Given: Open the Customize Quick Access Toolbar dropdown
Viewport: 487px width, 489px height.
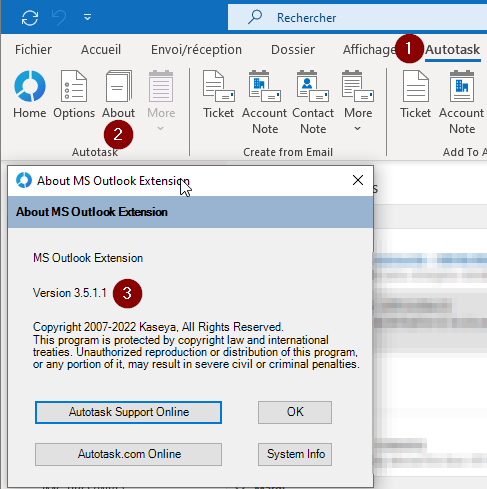Looking at the screenshot, I should coord(87,17).
